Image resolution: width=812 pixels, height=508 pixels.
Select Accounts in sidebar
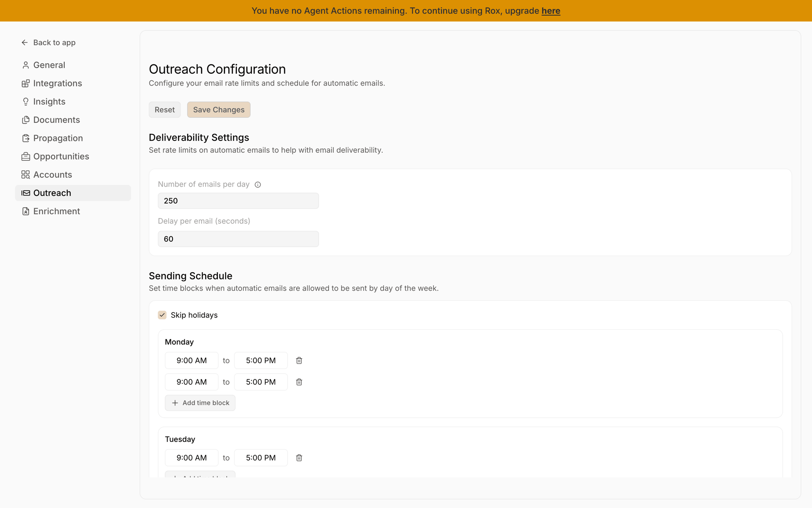(73, 174)
